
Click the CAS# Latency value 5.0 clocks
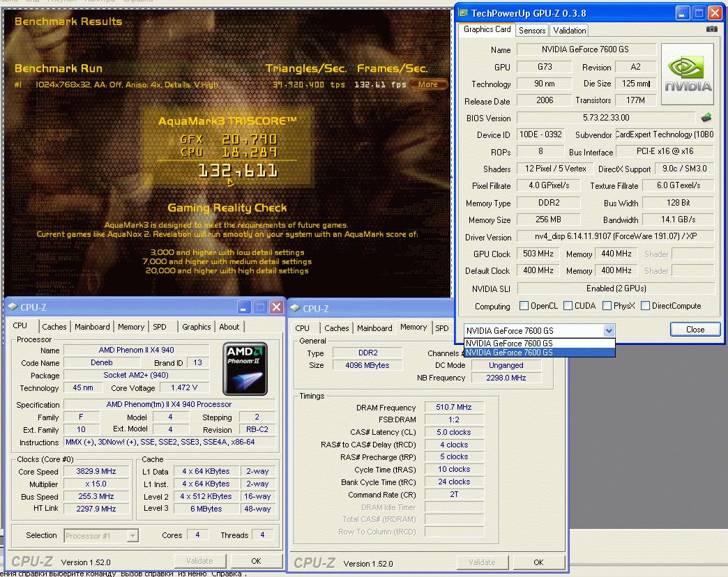click(x=454, y=432)
